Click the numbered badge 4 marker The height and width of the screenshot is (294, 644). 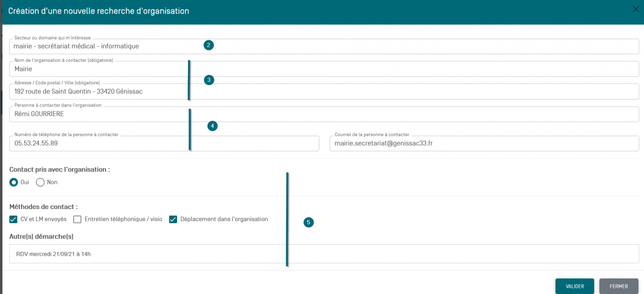tap(212, 126)
